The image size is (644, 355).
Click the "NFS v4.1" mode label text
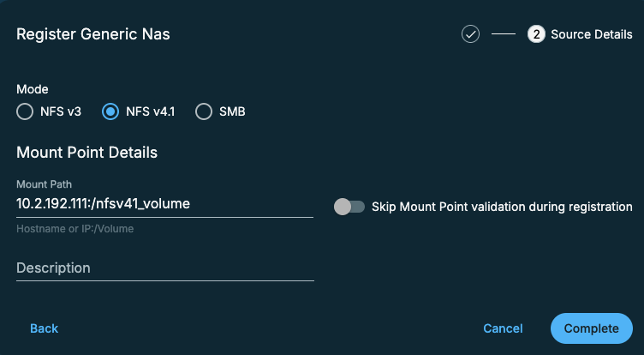pos(151,111)
